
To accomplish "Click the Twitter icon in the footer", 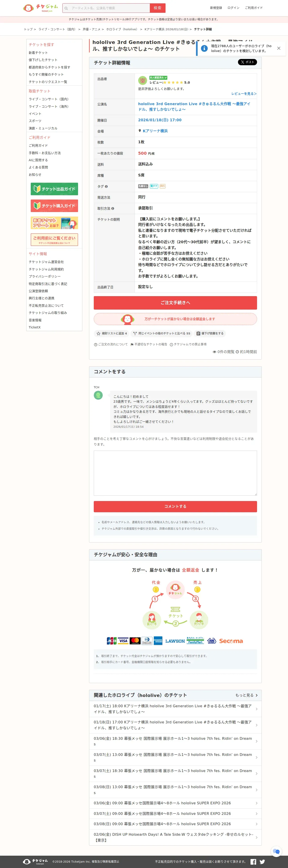I will (262, 861).
